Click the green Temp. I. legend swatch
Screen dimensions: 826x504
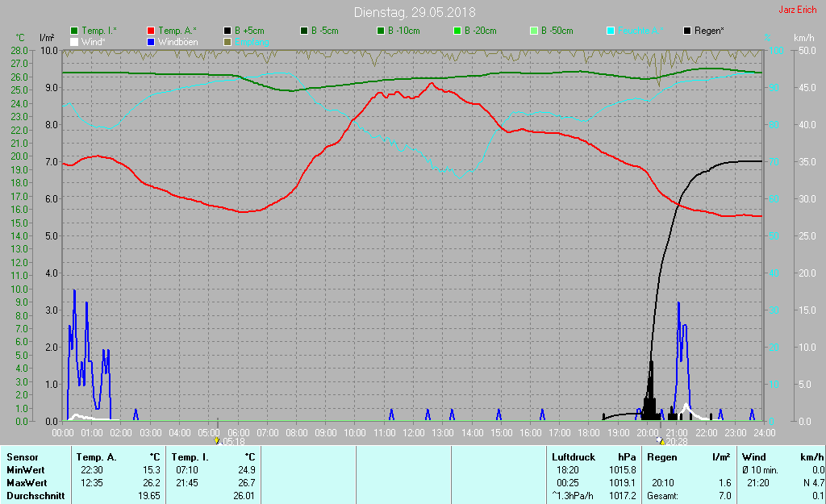tap(75, 31)
